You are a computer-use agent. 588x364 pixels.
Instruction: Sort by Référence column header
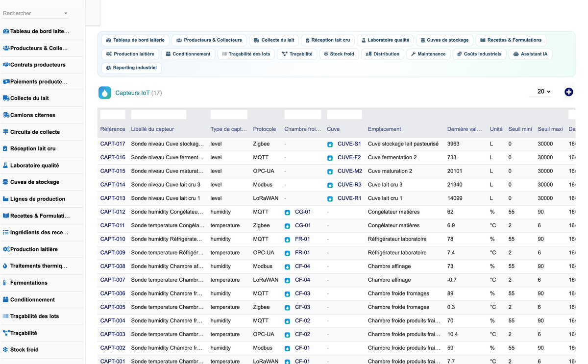[113, 129]
